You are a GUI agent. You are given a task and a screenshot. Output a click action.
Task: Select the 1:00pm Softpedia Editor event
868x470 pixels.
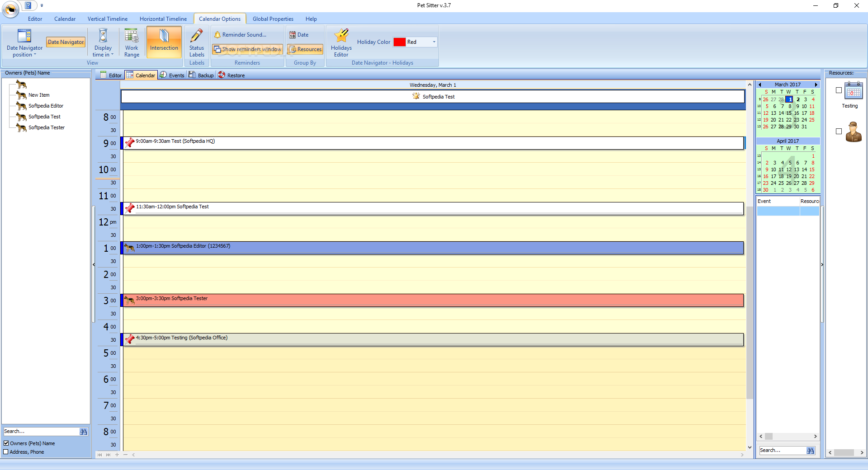tap(433, 248)
